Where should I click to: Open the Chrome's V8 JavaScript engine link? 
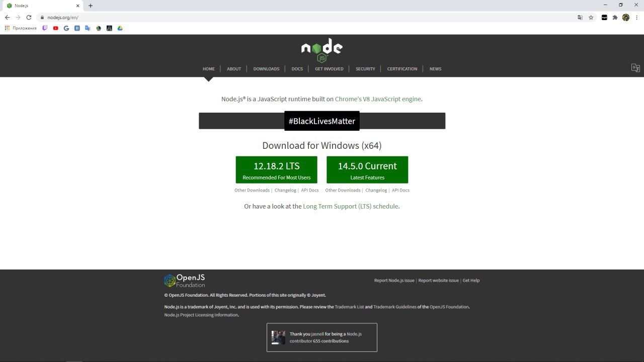[378, 99]
